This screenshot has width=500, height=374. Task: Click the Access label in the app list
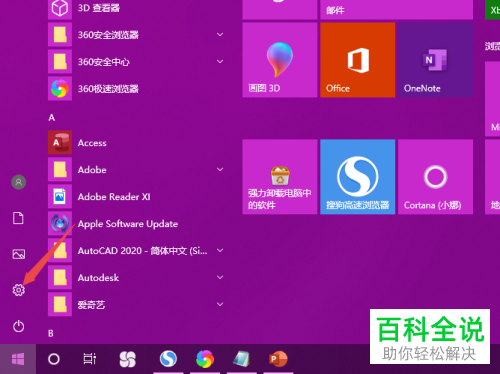[x=92, y=143]
